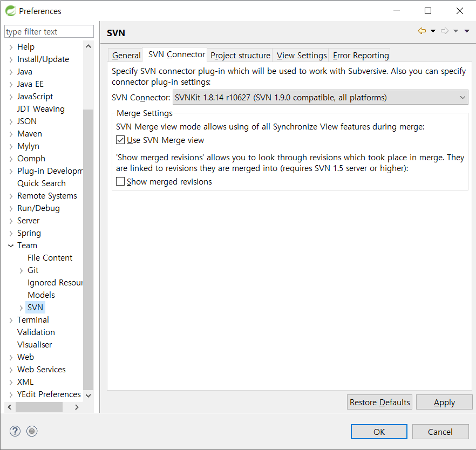The image size is (476, 450).
Task: Click the back navigation arrow icon
Action: 421,31
